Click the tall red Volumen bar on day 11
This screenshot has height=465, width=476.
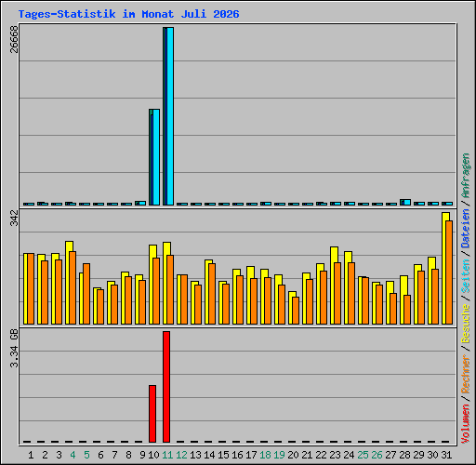[x=166, y=387]
